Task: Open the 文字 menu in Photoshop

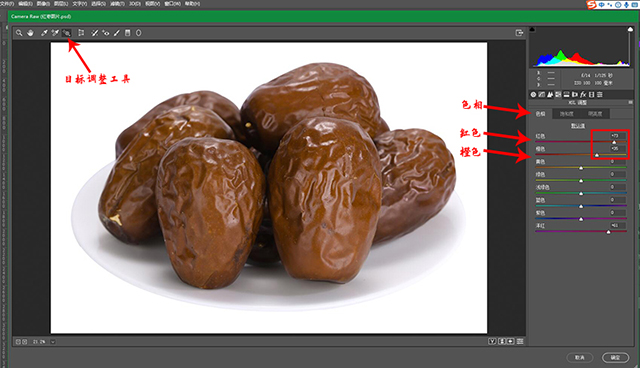Action: point(80,4)
